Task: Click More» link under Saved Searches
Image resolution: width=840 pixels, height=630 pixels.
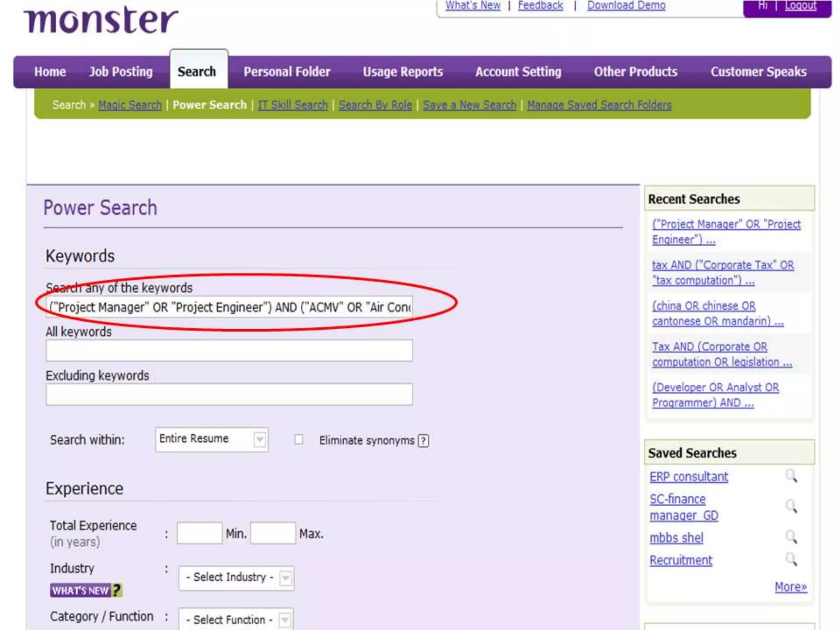Action: click(790, 587)
